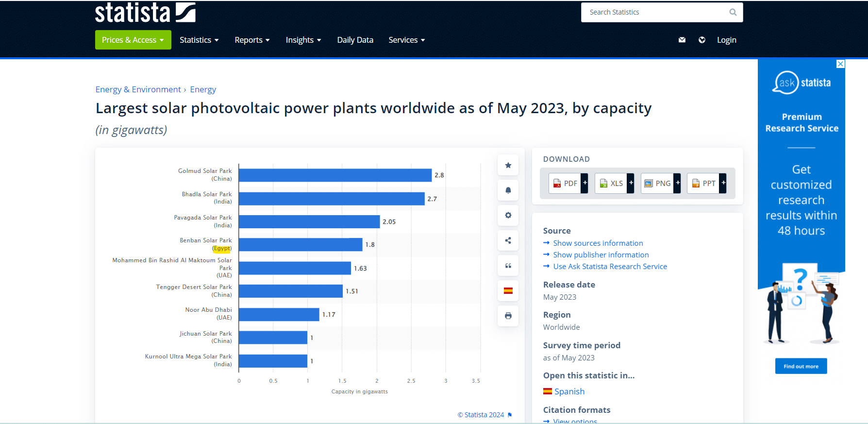Click the quotation mark citation icon
This screenshot has height=424, width=868.
click(508, 266)
